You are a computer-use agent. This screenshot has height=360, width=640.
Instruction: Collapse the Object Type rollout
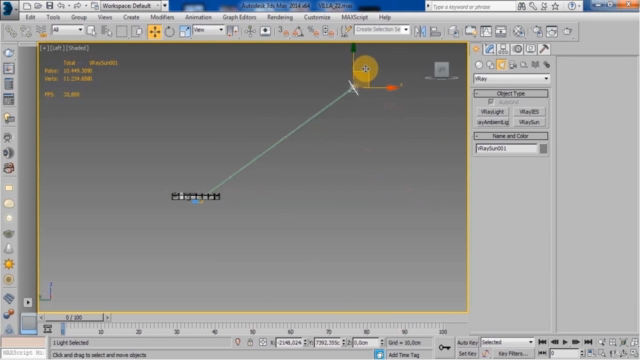511,93
